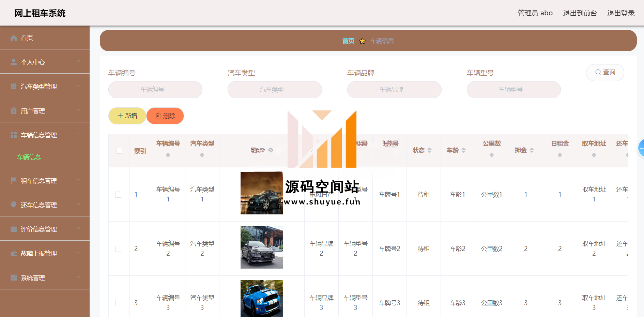Sort by 汽车类型 column arrows
The image size is (644, 317).
pyautogui.click(x=202, y=155)
